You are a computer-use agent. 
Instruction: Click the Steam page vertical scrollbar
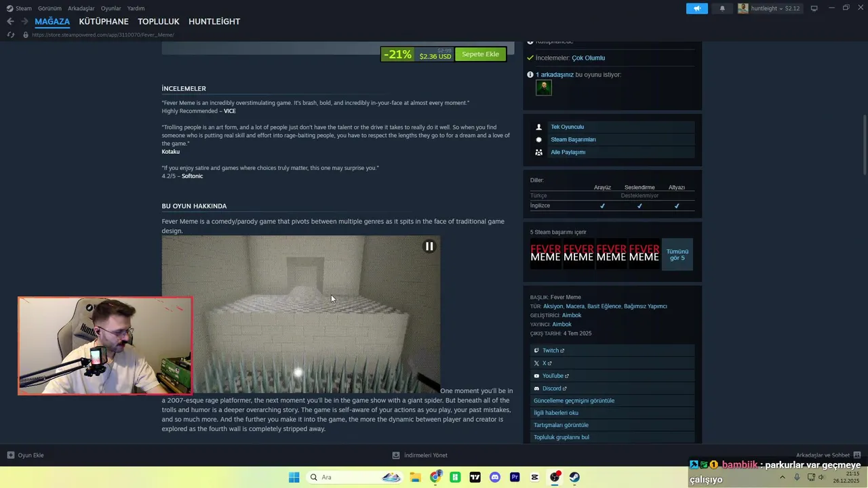point(864,144)
